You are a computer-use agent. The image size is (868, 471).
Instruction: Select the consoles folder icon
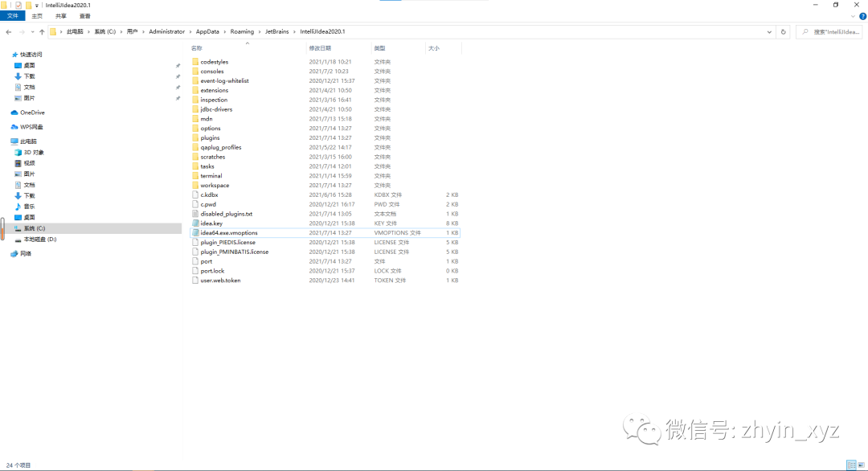point(194,72)
